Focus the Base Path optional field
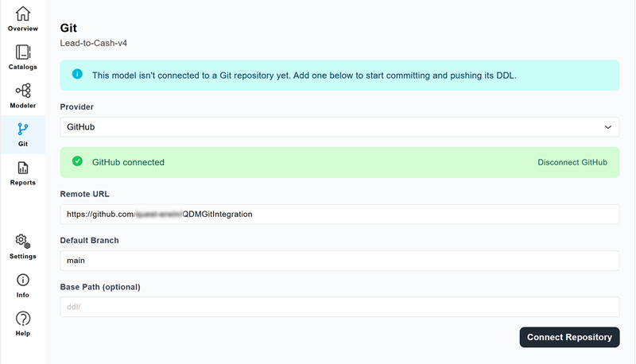 point(339,307)
